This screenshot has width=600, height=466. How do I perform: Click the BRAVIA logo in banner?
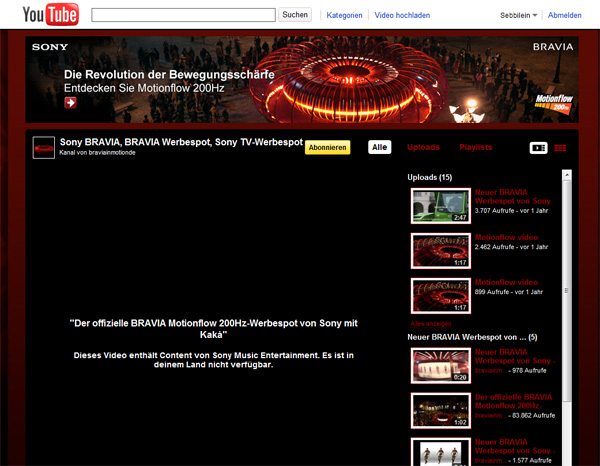click(x=553, y=47)
